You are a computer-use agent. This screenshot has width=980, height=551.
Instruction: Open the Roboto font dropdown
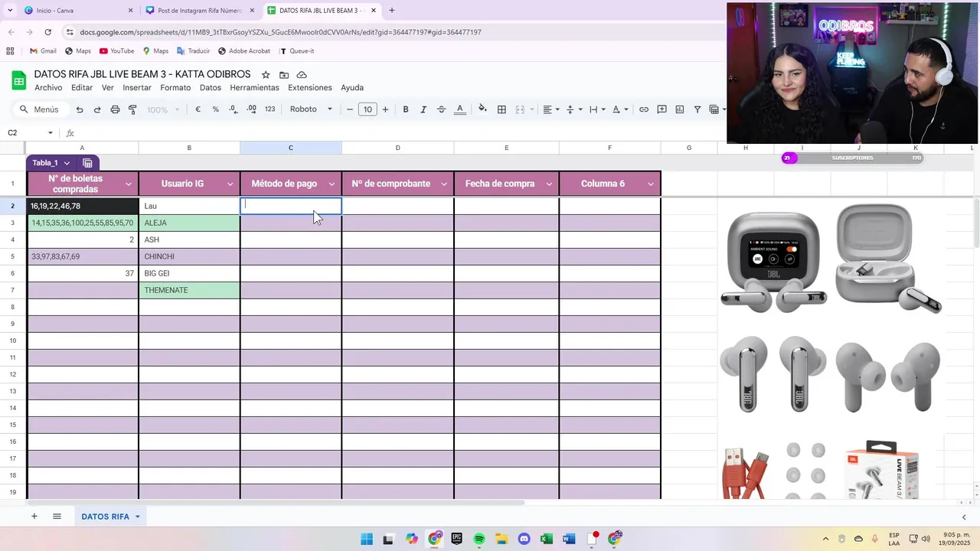[311, 109]
